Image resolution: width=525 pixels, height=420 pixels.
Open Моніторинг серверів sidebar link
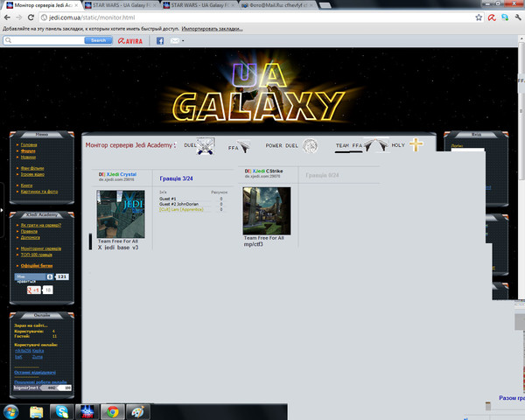41,248
